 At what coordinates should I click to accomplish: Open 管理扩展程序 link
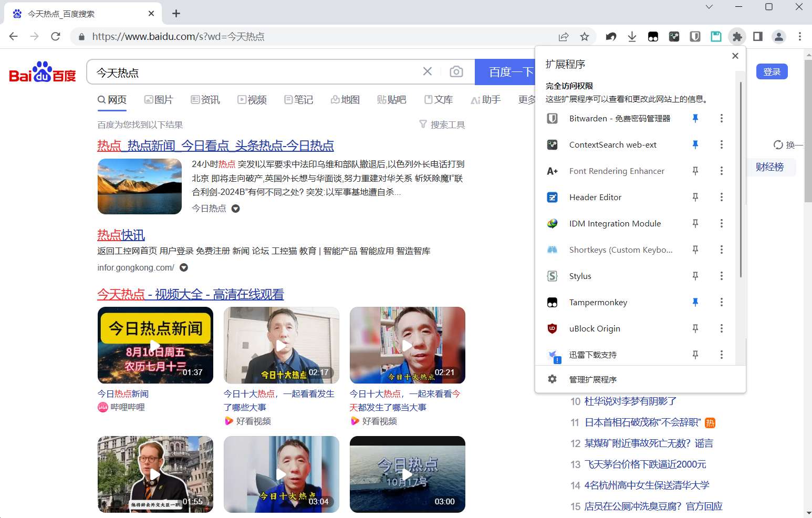(x=593, y=379)
